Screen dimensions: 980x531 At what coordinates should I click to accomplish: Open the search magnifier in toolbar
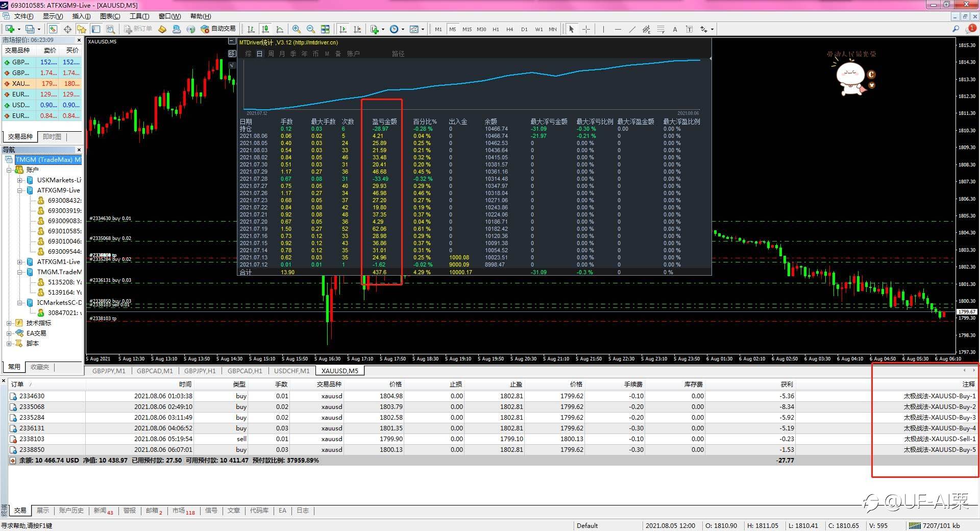[x=955, y=29]
